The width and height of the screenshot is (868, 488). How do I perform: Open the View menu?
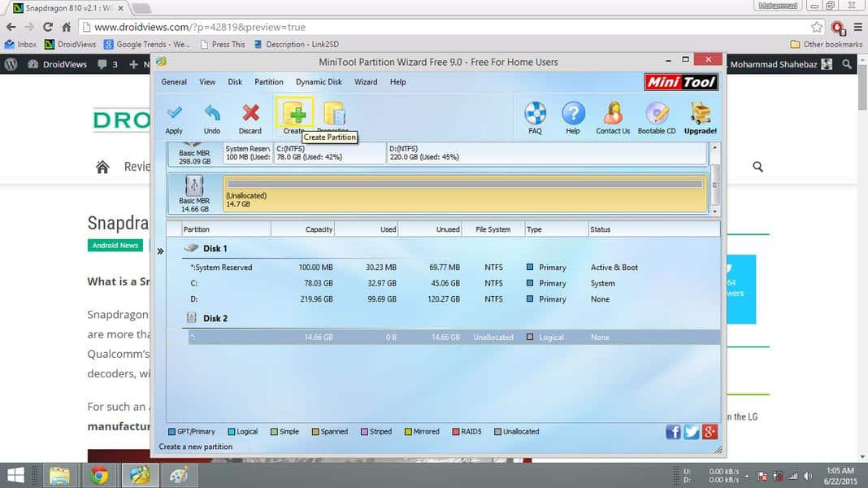pos(207,82)
